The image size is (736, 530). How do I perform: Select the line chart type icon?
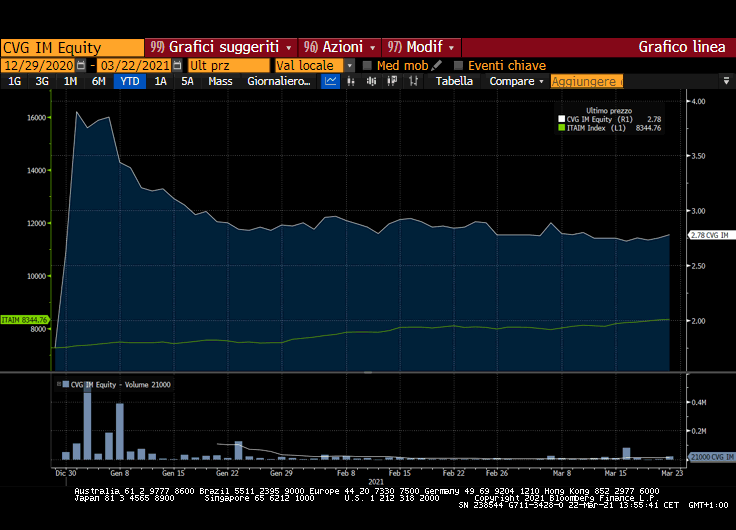click(331, 81)
